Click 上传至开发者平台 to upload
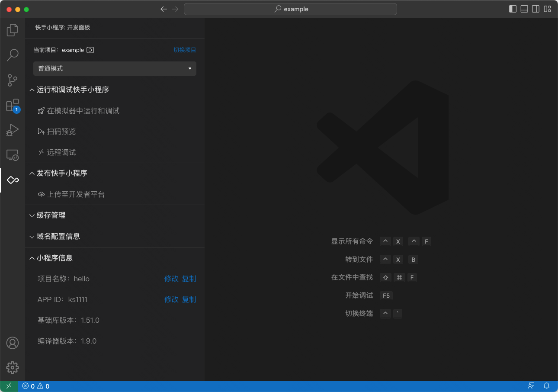The width and height of the screenshot is (558, 392). point(71,194)
